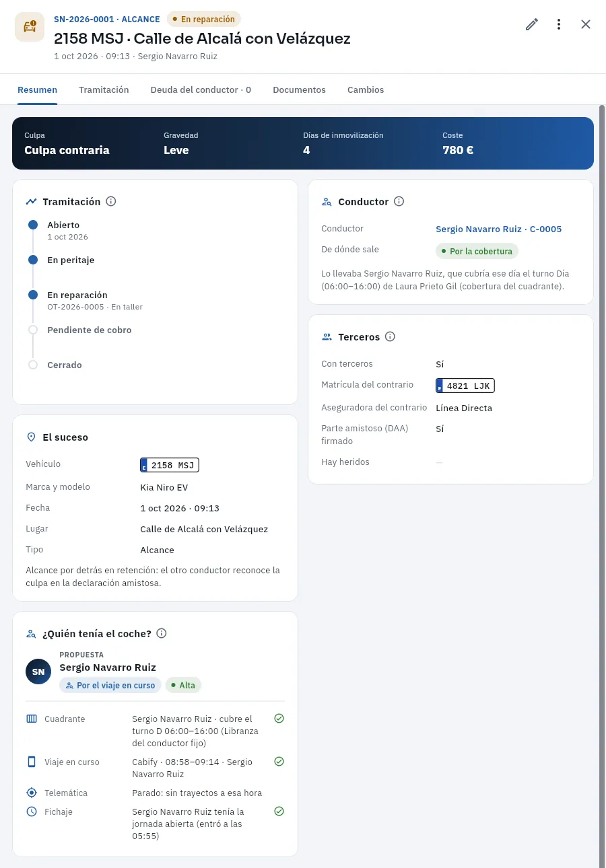Click the vertical scrollbar of the panel
This screenshot has height=868, width=606.
pos(602,484)
